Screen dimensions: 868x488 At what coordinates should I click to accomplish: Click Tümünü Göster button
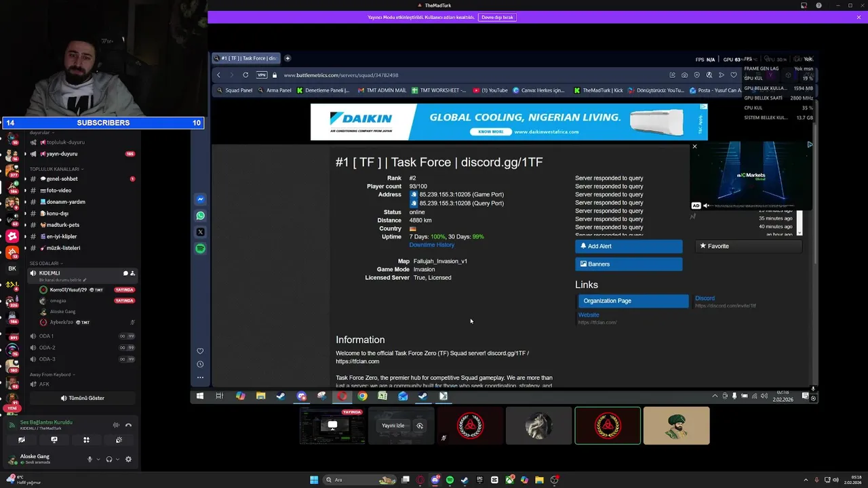click(x=82, y=398)
